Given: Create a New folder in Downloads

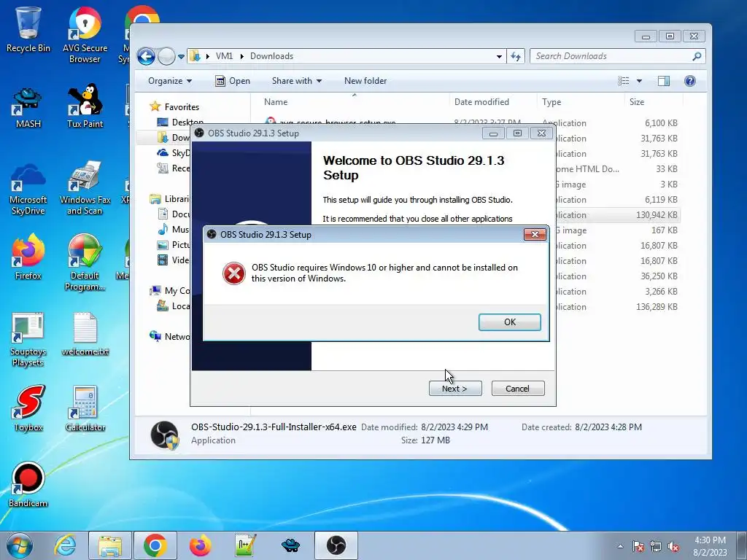Looking at the screenshot, I should click(x=365, y=81).
